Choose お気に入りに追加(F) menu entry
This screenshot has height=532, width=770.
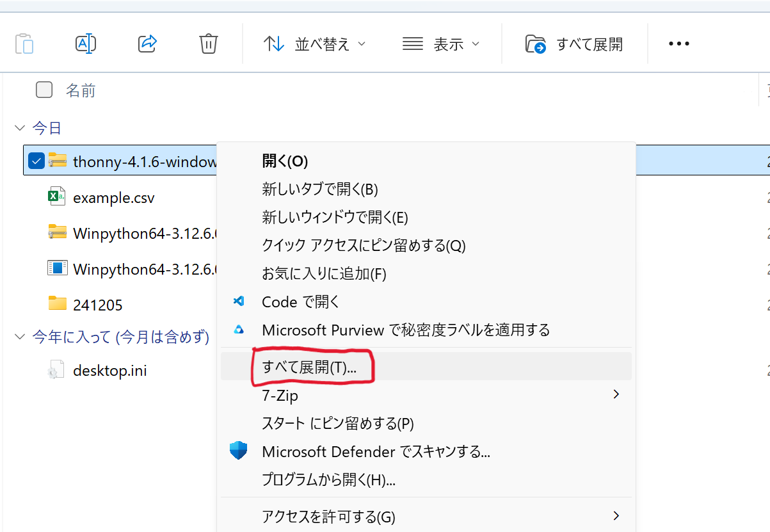click(x=426, y=274)
